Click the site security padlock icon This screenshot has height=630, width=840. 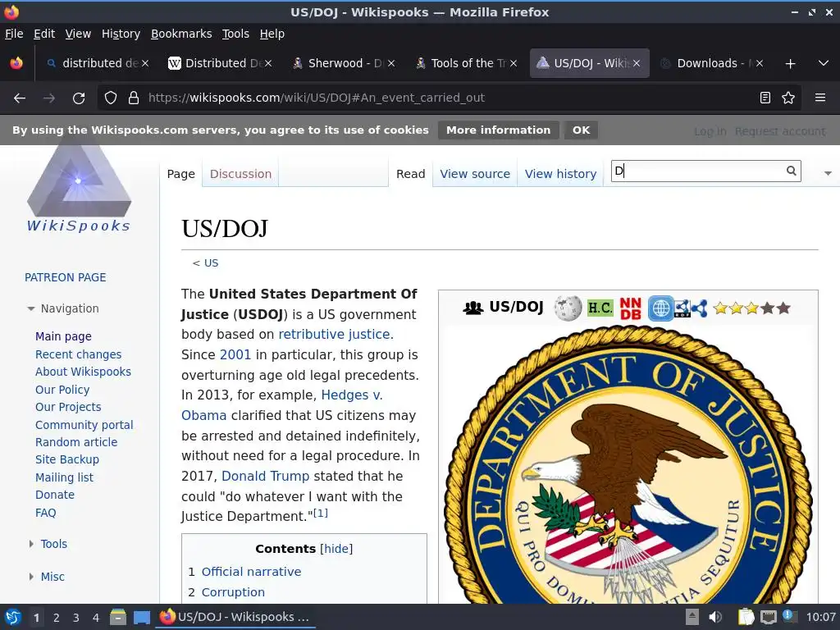[x=134, y=98]
